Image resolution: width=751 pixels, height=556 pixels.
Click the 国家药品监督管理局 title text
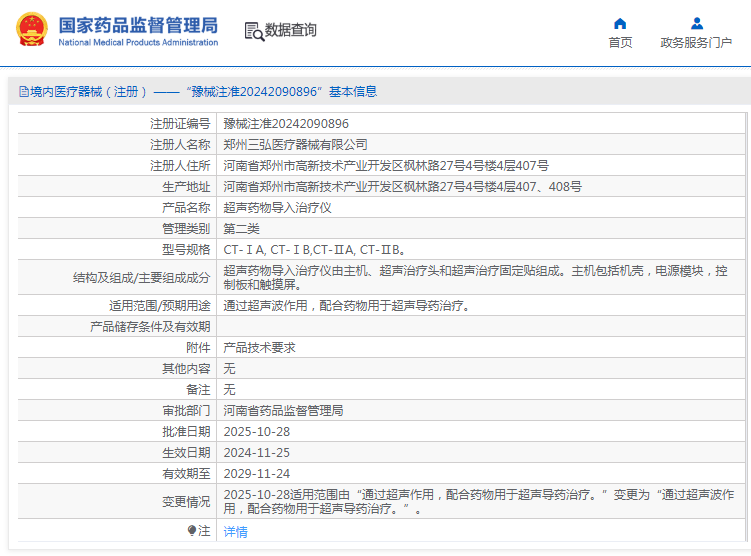[x=138, y=25]
